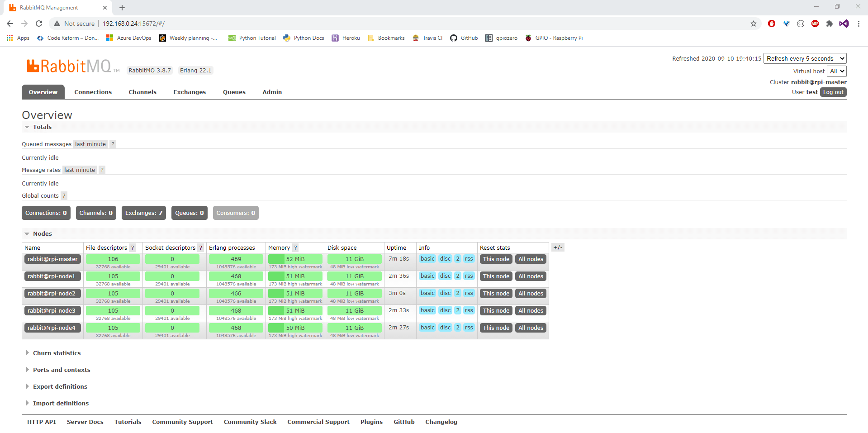Image resolution: width=868 pixels, height=433 pixels.
Task: Switch to the Admin tab
Action: 272,92
